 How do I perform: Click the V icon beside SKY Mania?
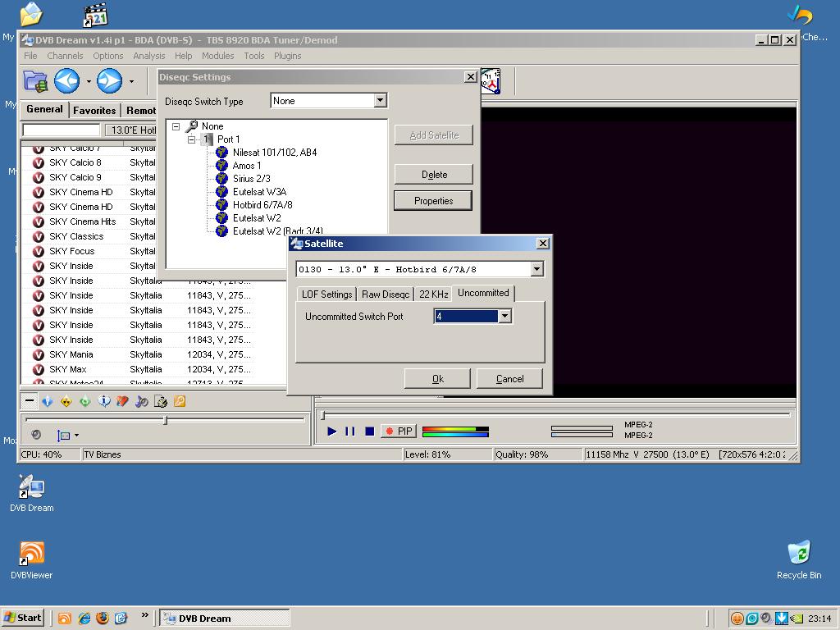pyautogui.click(x=38, y=354)
